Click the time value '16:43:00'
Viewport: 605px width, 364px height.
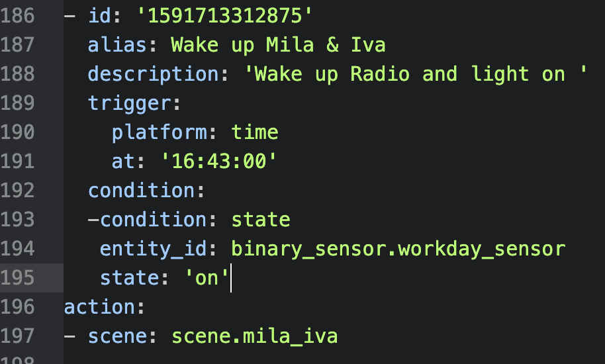pyautogui.click(x=219, y=161)
